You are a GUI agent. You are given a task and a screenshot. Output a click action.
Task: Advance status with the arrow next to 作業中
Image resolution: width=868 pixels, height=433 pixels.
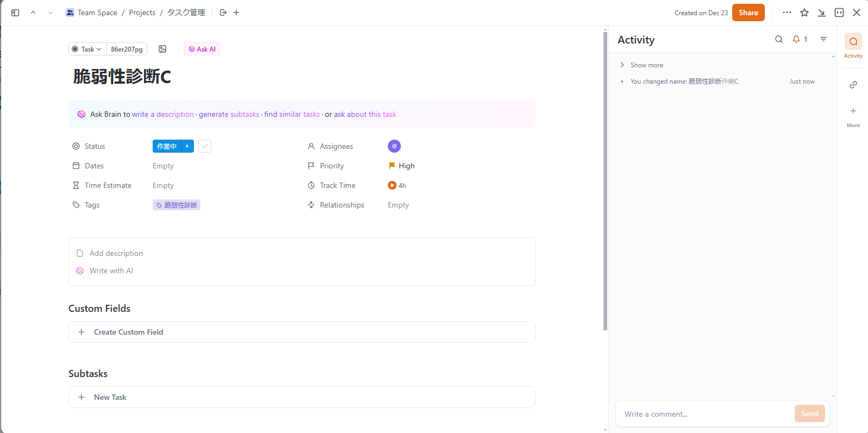coord(187,146)
